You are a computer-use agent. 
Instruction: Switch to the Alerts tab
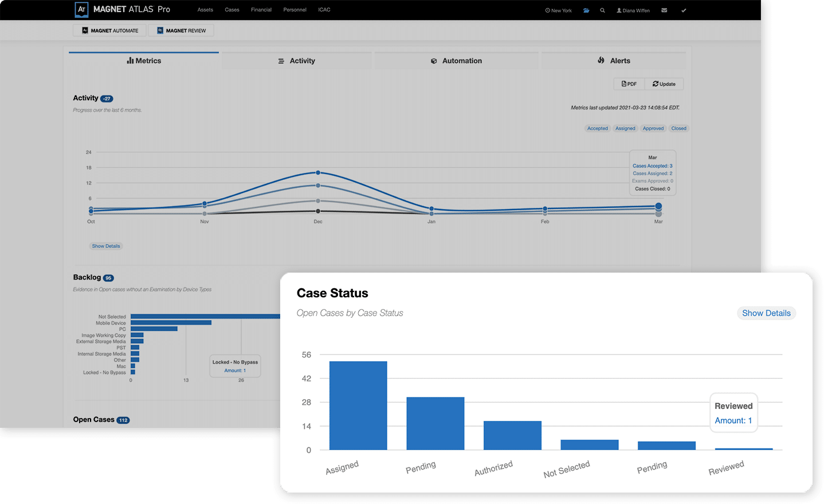click(x=614, y=61)
